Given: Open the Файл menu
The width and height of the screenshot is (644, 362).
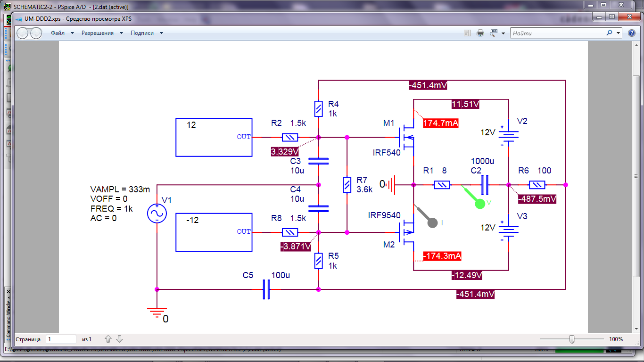Looking at the screenshot, I should click(58, 33).
